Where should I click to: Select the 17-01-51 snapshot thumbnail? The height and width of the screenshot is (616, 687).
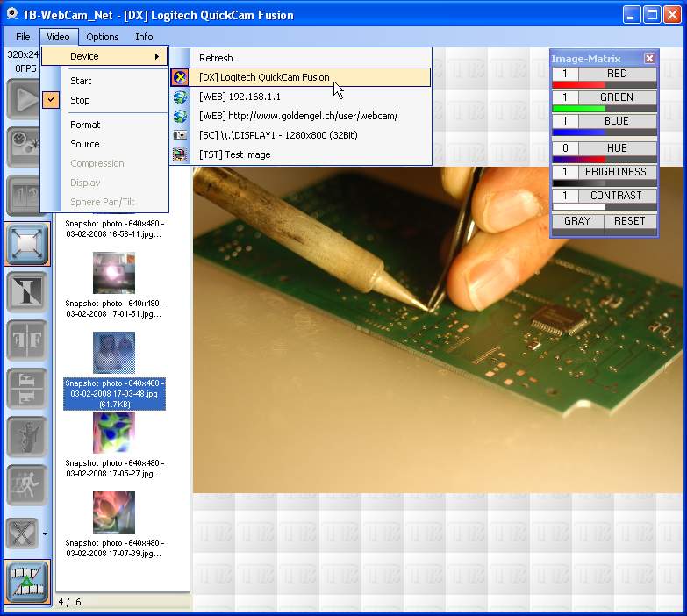point(114,273)
